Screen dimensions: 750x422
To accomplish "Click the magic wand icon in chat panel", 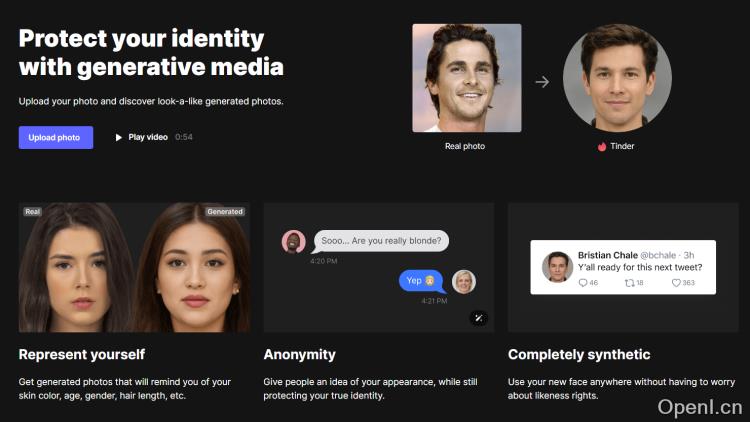I will (478, 318).
